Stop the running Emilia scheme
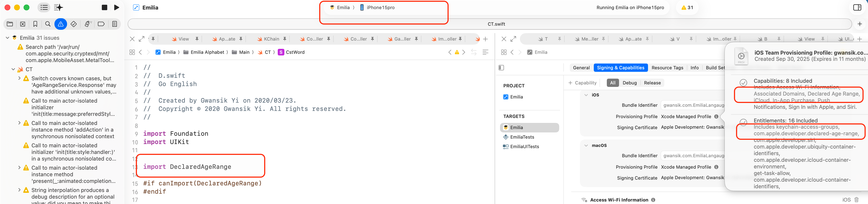 coord(105,7)
